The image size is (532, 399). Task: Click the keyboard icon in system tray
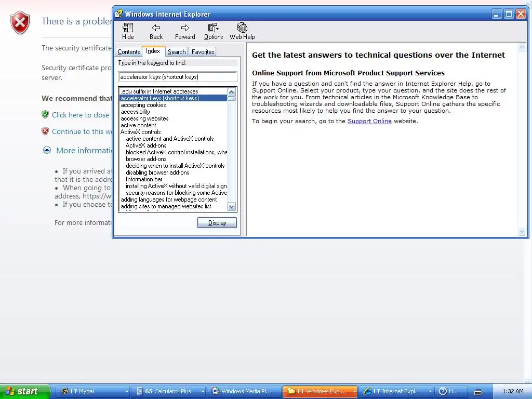[478, 392]
